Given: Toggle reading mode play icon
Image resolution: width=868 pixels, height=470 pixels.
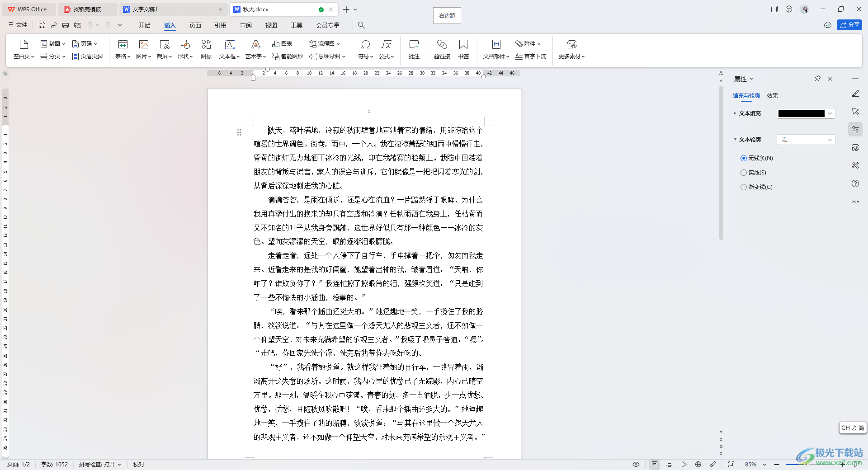Looking at the screenshot, I should click(684, 465).
